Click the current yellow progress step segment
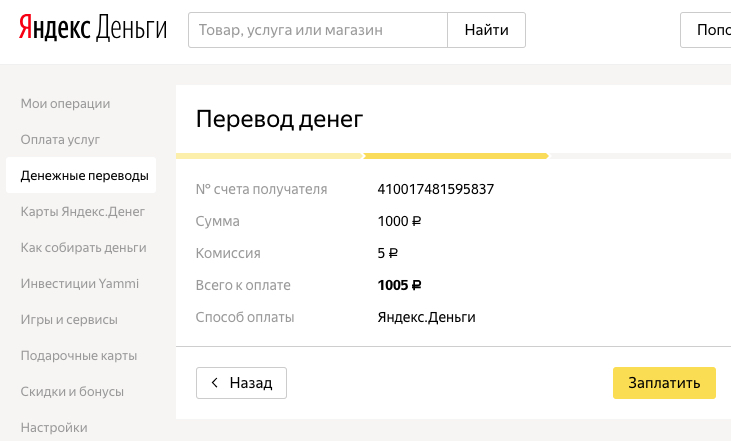The width and height of the screenshot is (731, 441). 455,156
